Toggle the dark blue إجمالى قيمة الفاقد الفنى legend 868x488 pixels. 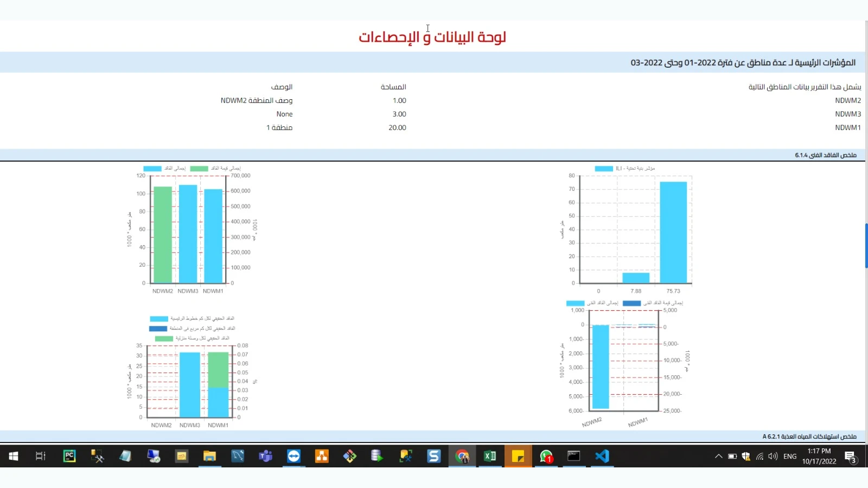tap(653, 303)
